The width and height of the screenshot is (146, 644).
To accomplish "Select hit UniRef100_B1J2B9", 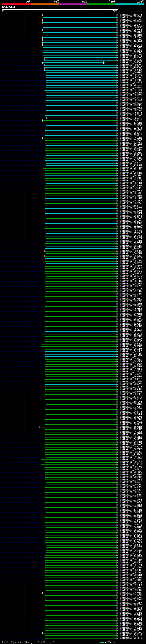I will click(x=131, y=324).
